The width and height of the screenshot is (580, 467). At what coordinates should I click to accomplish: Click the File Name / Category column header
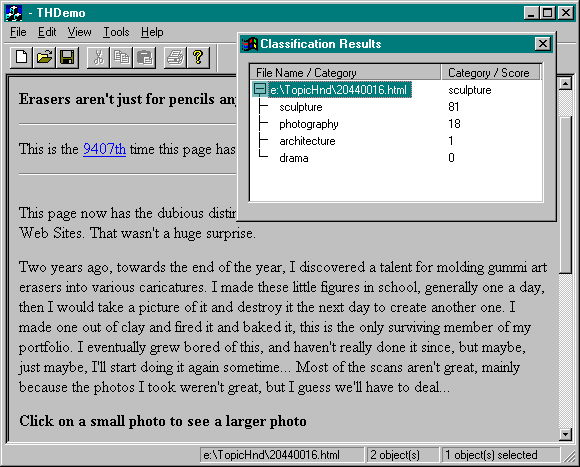345,72
